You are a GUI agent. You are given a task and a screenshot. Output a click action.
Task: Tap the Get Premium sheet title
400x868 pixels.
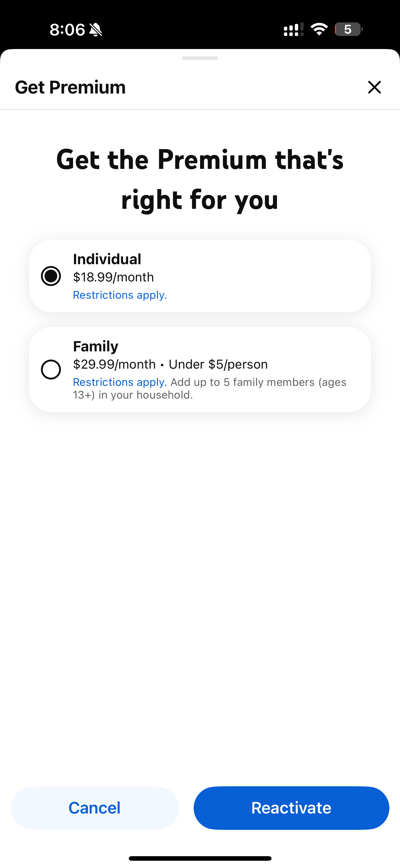coord(70,87)
